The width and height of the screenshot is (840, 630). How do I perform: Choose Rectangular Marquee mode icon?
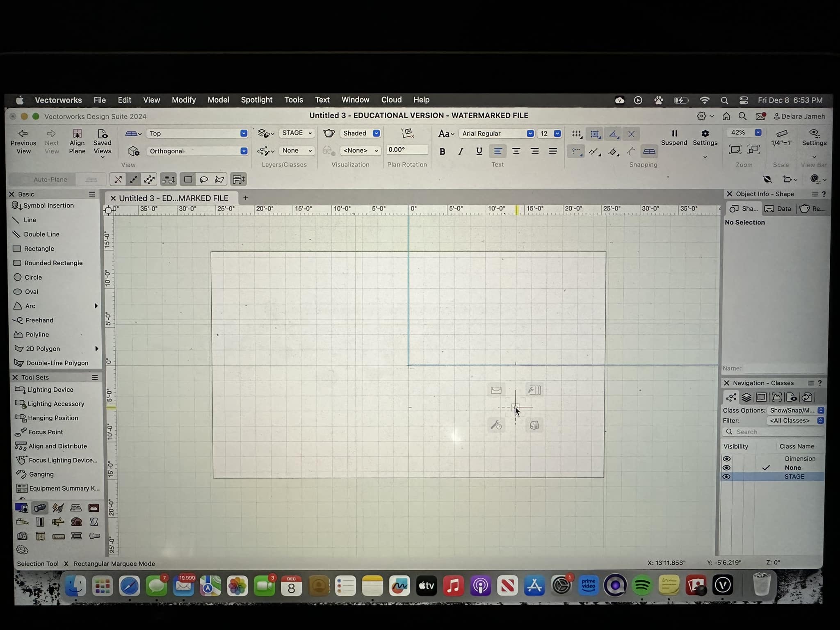188,180
